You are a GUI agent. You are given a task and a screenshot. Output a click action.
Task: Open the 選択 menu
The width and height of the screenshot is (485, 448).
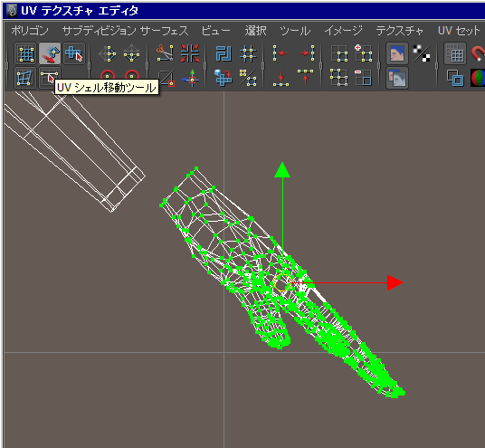(x=255, y=31)
